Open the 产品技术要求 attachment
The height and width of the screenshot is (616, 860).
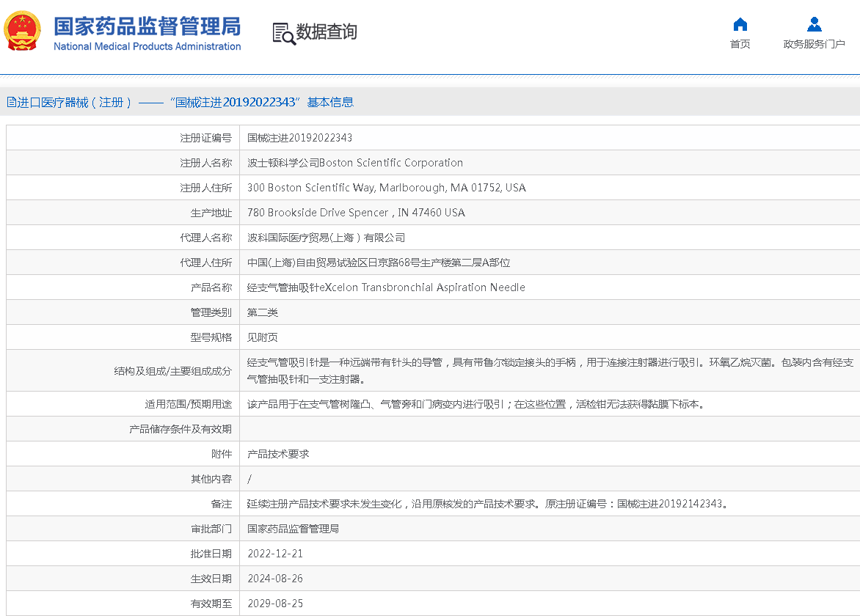[x=278, y=454]
